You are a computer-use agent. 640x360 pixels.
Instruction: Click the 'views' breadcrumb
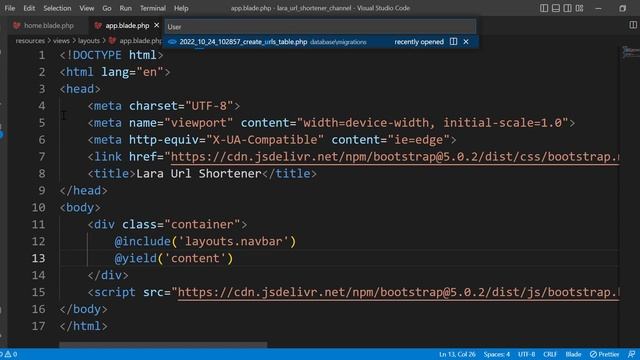61,41
